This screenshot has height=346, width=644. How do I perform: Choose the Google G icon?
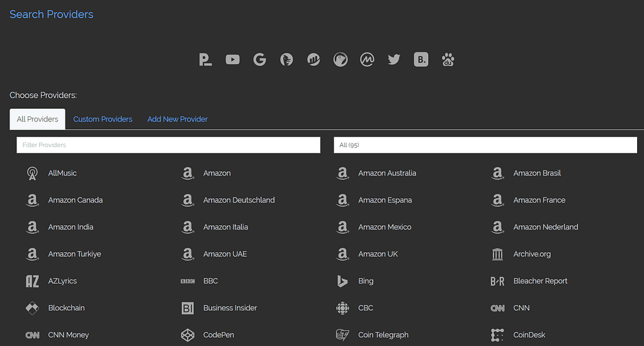click(259, 60)
